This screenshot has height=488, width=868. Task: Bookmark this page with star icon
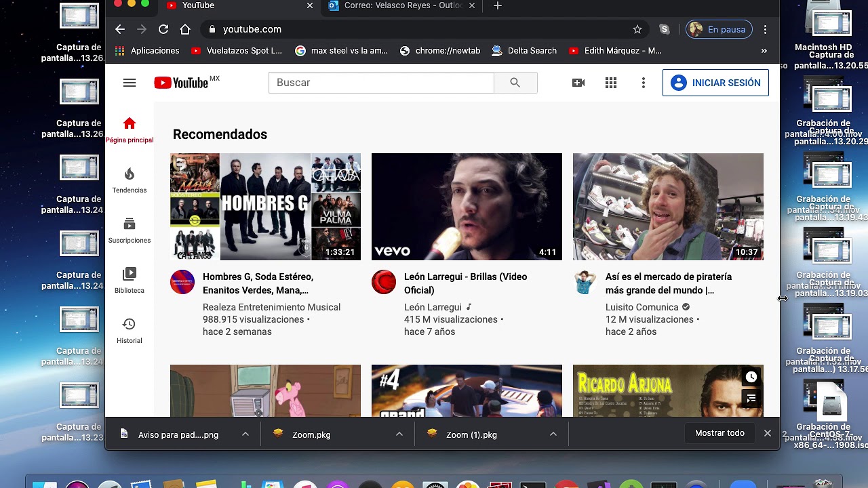(637, 29)
